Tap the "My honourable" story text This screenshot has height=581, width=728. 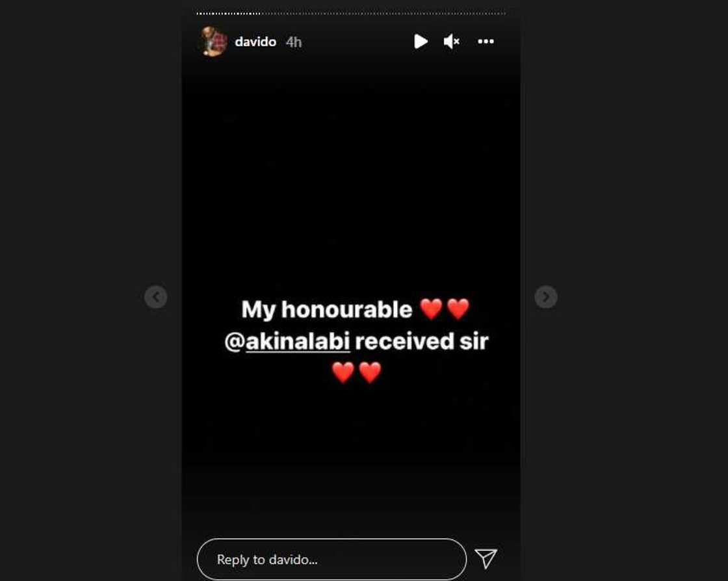(327, 309)
